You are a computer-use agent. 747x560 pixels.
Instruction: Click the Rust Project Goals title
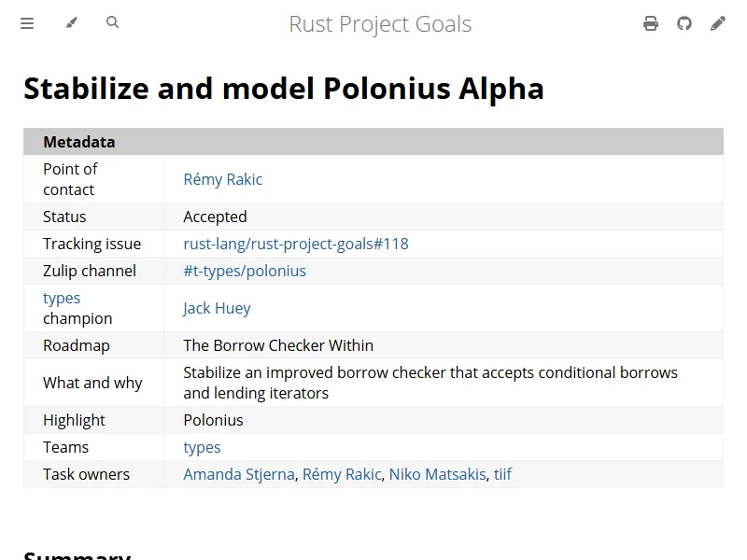coord(380,24)
